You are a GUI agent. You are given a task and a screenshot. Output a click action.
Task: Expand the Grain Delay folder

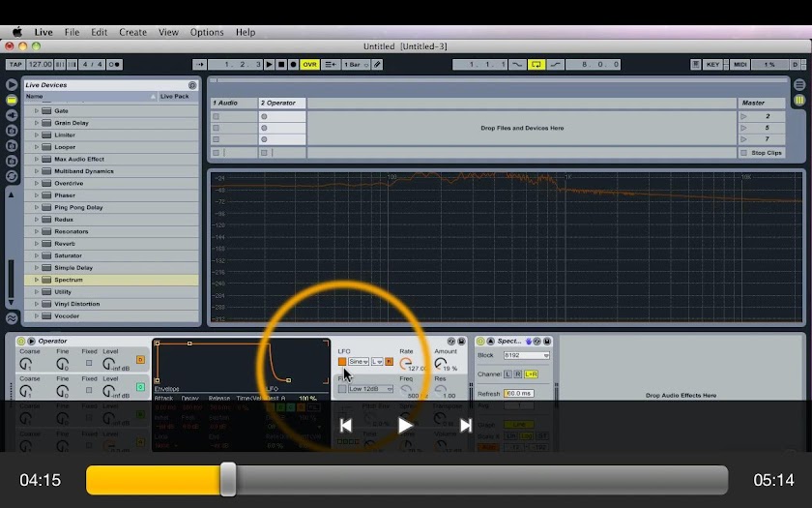[37, 123]
